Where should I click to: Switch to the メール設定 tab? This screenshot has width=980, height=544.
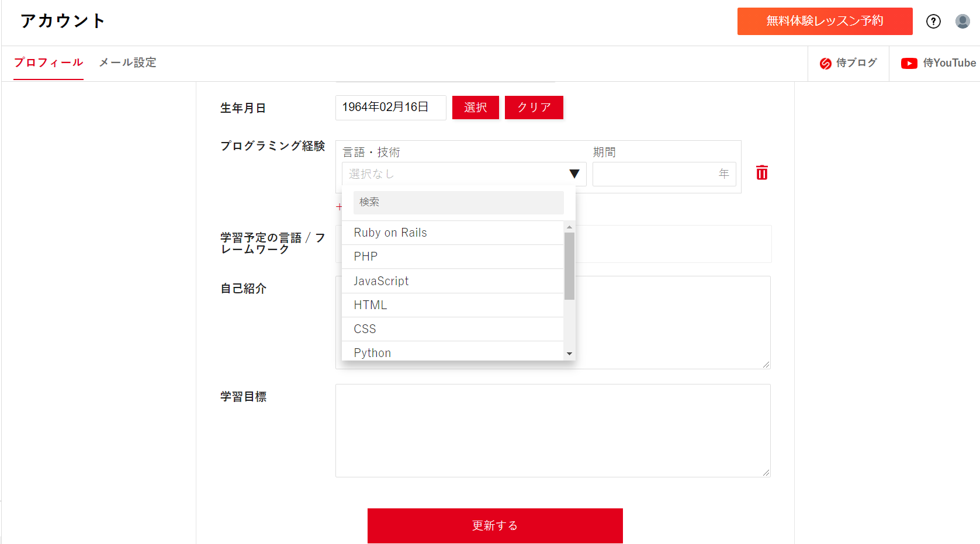(127, 63)
